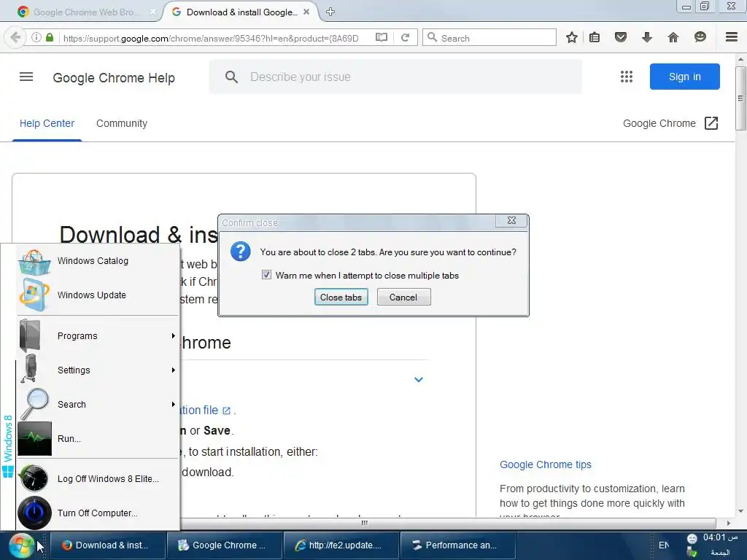Click the Log Off clock icon
Image resolution: width=747 pixels, height=560 pixels.
point(34,478)
